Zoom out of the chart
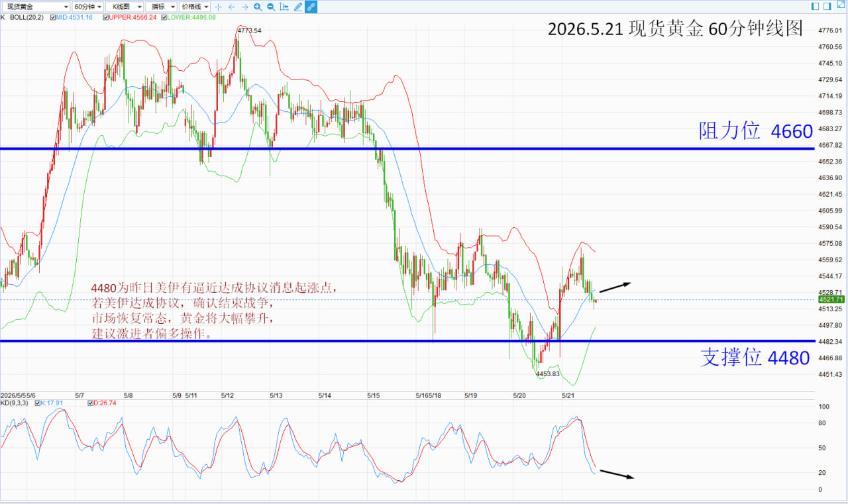This screenshot has width=848, height=504. point(271,7)
